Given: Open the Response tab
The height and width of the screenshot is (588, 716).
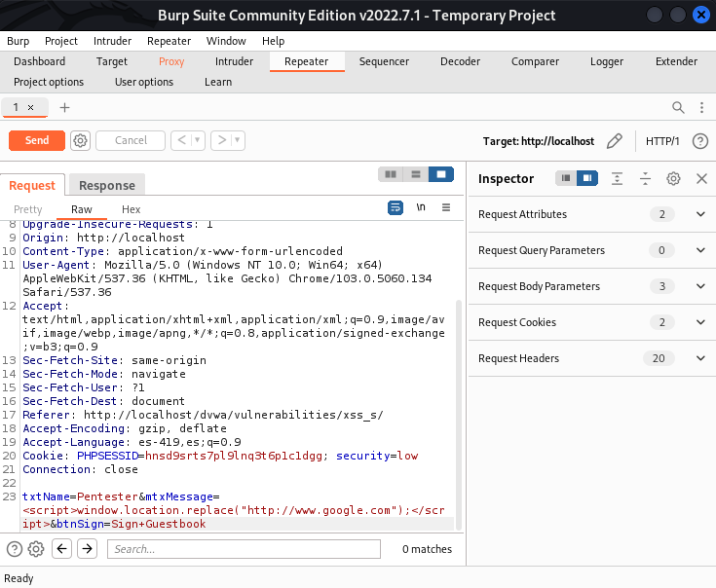Looking at the screenshot, I should [x=107, y=185].
